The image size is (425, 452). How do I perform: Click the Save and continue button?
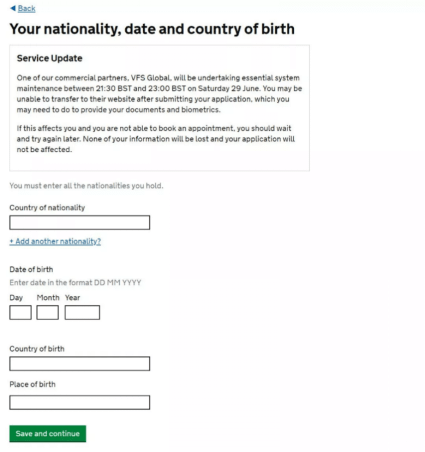pyautogui.click(x=48, y=434)
